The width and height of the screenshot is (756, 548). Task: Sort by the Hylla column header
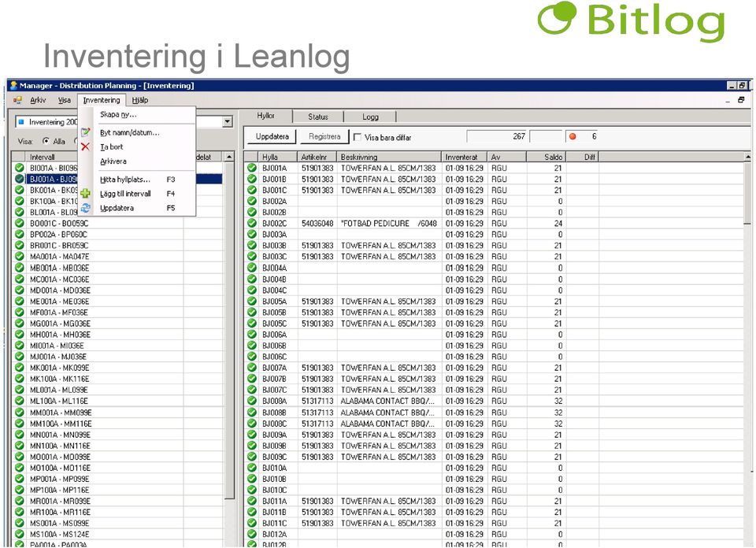279,157
